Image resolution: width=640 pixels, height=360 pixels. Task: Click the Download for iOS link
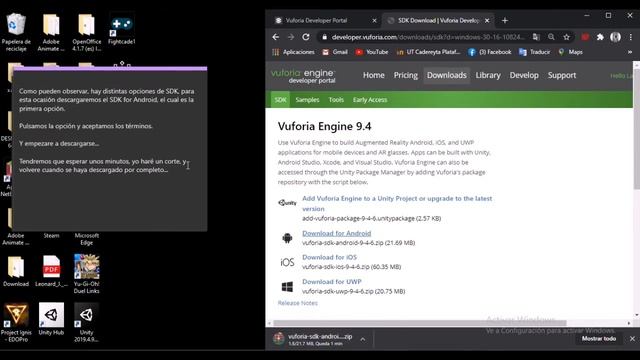(329, 257)
